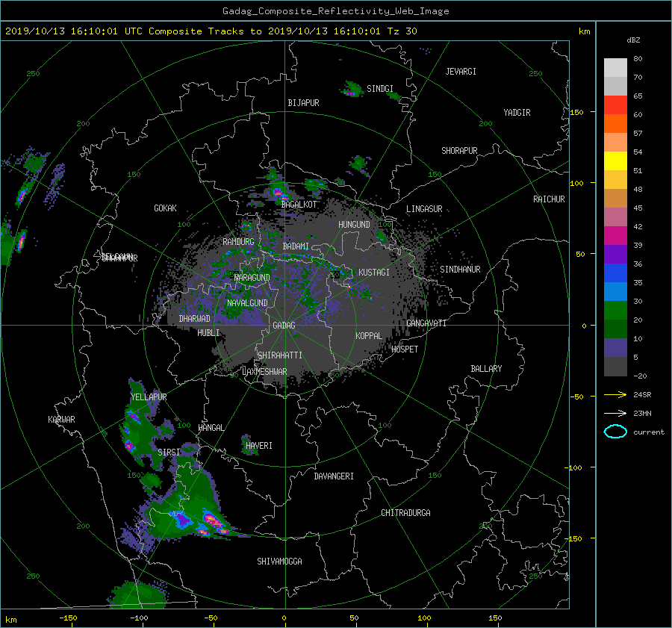Image resolution: width=672 pixels, height=628 pixels.
Task: Click the cyan current-track ellipse legend icon
Action: (615, 432)
